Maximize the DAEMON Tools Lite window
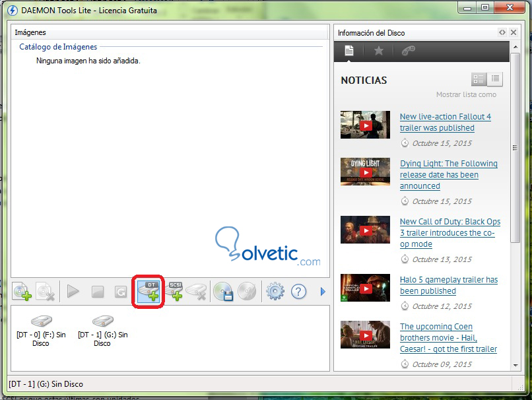 coord(485,7)
